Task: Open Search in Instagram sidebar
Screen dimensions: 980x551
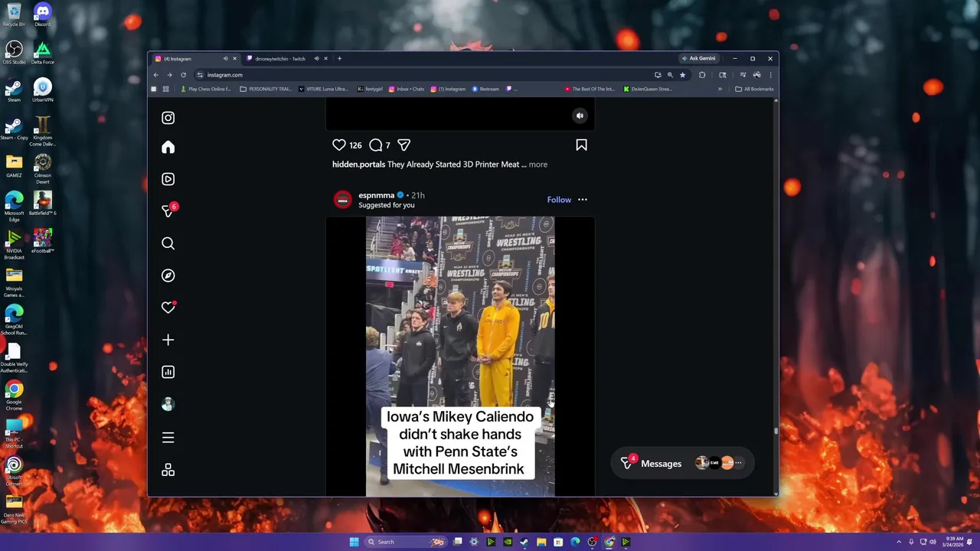Action: pos(168,243)
